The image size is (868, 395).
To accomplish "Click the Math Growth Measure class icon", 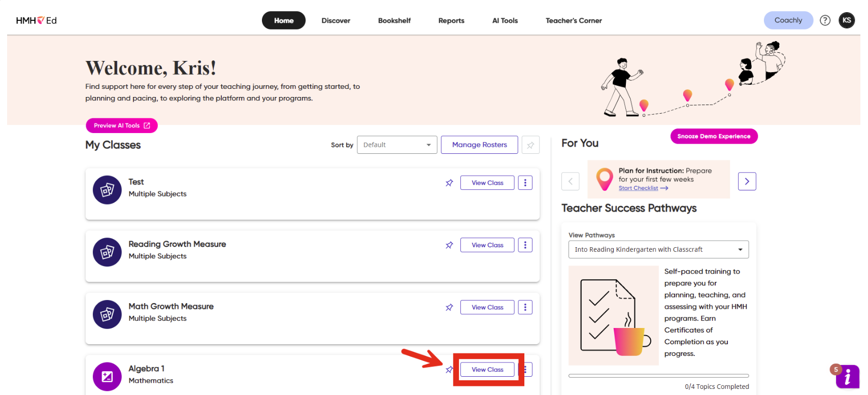I will 107,314.
